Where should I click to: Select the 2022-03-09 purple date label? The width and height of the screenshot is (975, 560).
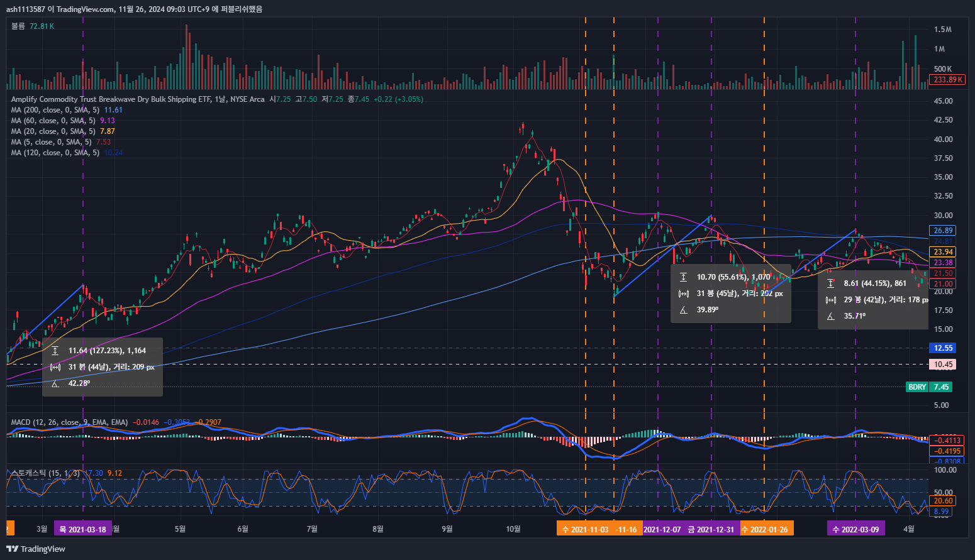pos(855,529)
